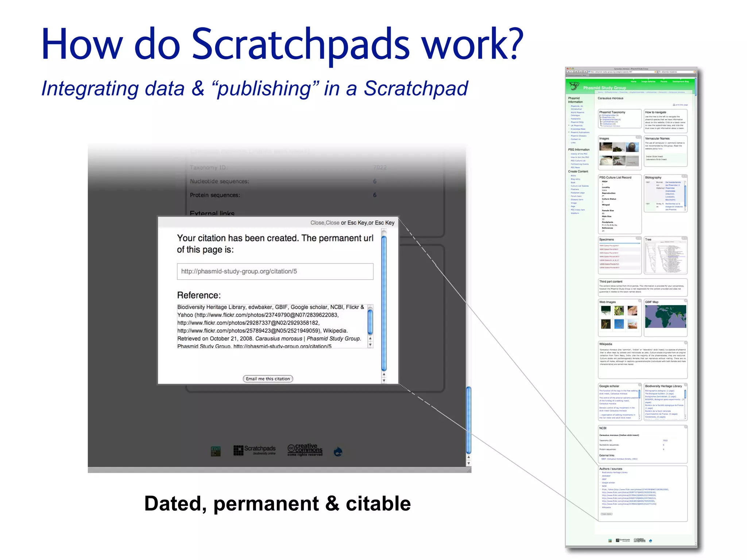Click the citation dialog's blue vertical scrollbar

[x=384, y=303]
